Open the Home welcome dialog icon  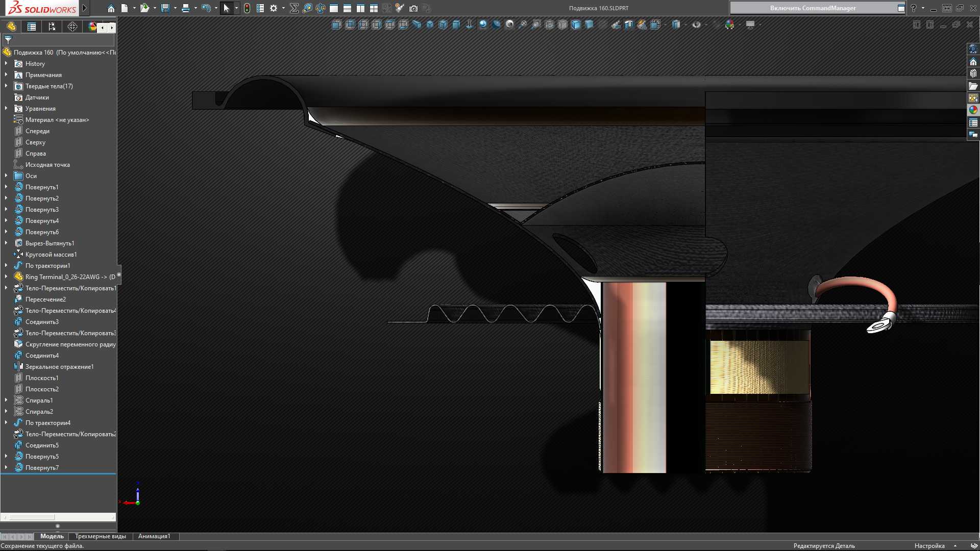click(111, 8)
